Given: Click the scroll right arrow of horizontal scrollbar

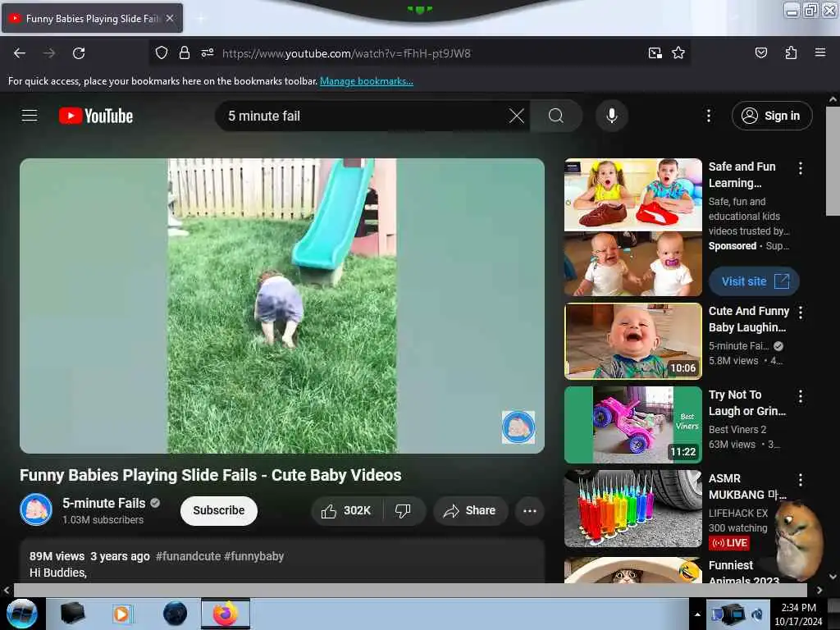Looking at the screenshot, I should pyautogui.click(x=819, y=590).
